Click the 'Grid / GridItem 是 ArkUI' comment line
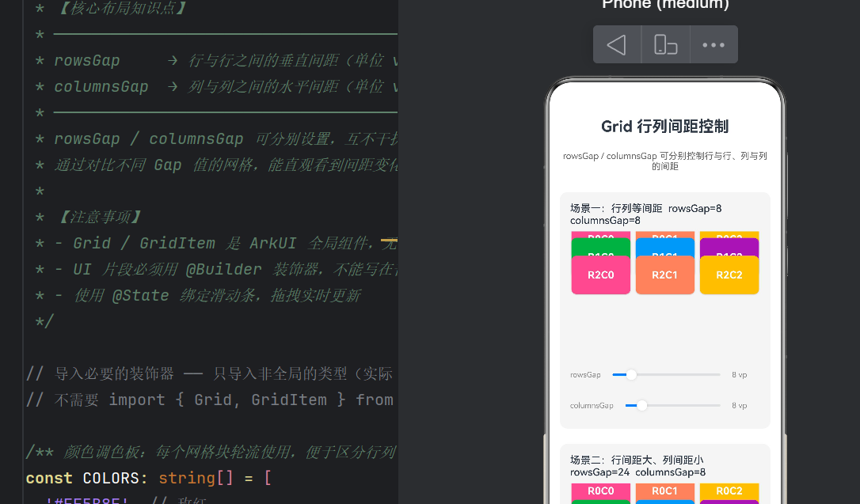This screenshot has width=860, height=504. 216,243
